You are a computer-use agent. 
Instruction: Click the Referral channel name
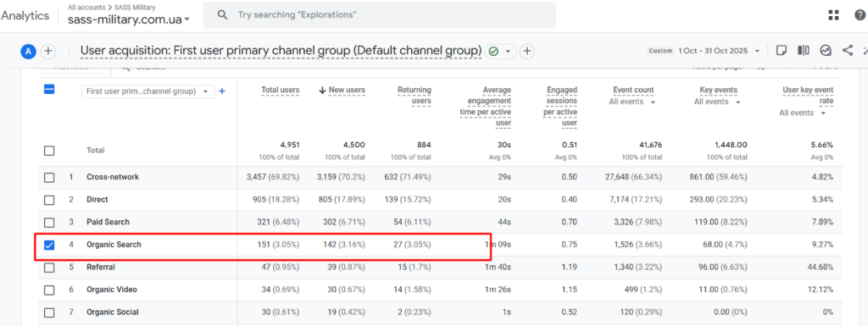click(x=101, y=268)
